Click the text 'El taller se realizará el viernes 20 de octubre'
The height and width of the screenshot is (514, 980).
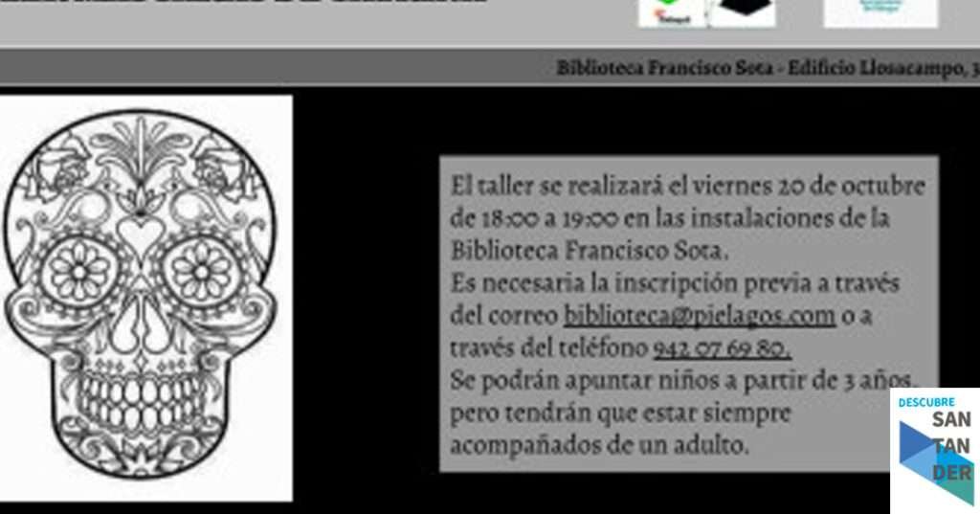pyautogui.click(x=687, y=187)
